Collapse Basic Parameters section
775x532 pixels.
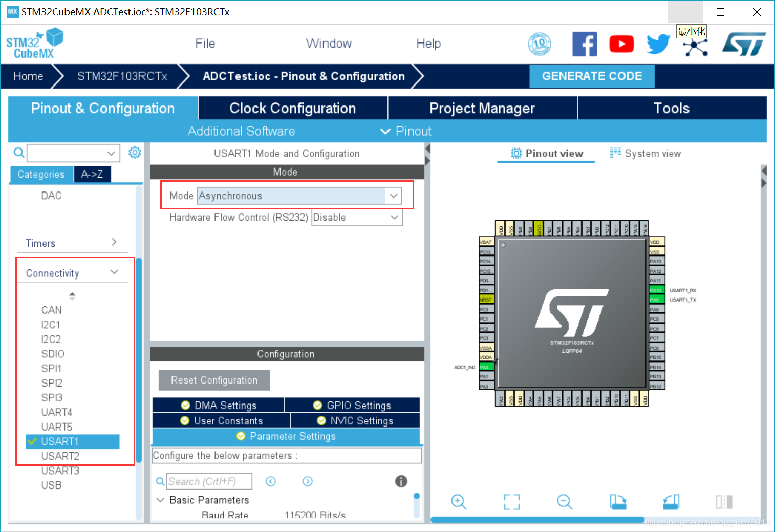point(160,500)
